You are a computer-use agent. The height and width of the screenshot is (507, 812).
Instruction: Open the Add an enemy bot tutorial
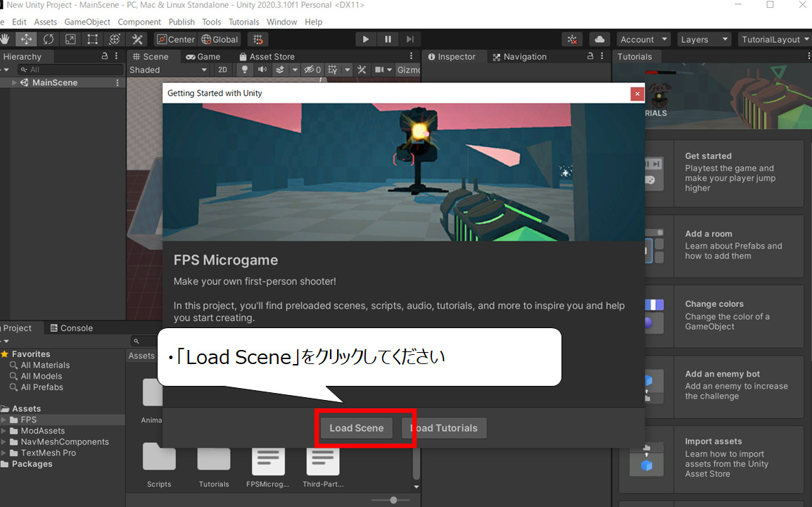tap(724, 386)
